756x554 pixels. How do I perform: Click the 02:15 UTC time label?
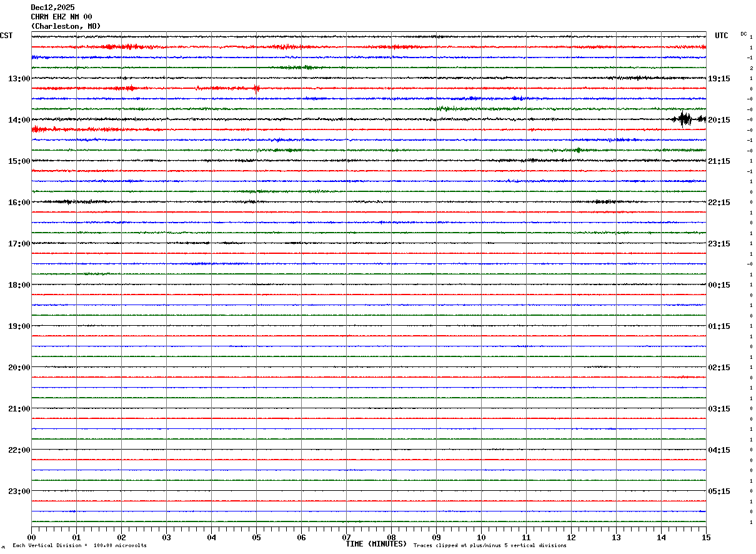coord(719,367)
